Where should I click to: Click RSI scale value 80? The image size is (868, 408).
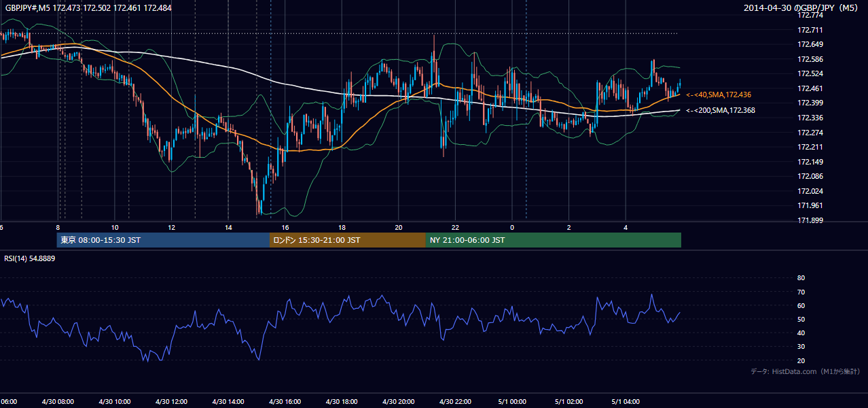pyautogui.click(x=801, y=278)
